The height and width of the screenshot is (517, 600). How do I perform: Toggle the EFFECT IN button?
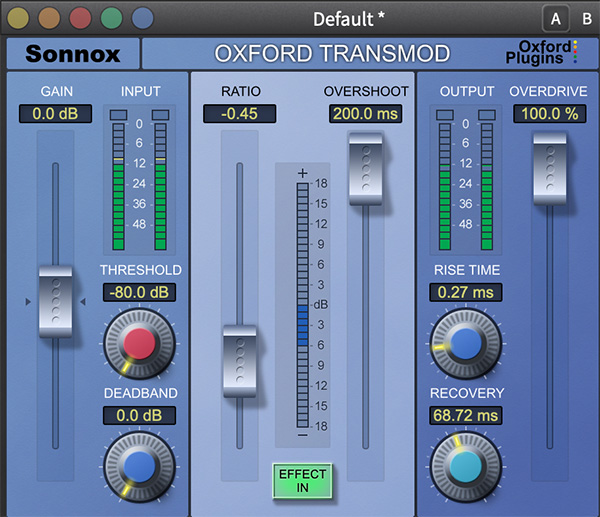pyautogui.click(x=302, y=481)
